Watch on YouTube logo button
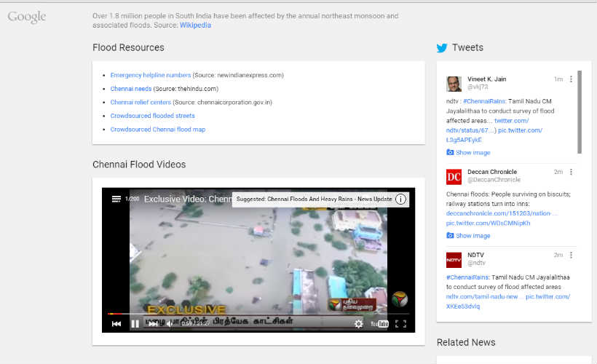Viewport: 597px width, 364px height. pos(379,324)
